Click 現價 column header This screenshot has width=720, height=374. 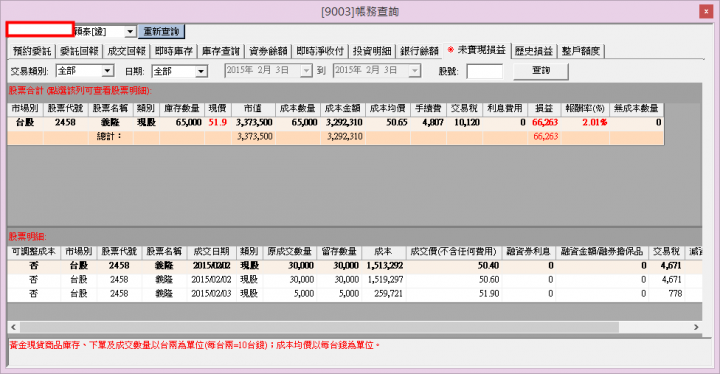(x=218, y=108)
